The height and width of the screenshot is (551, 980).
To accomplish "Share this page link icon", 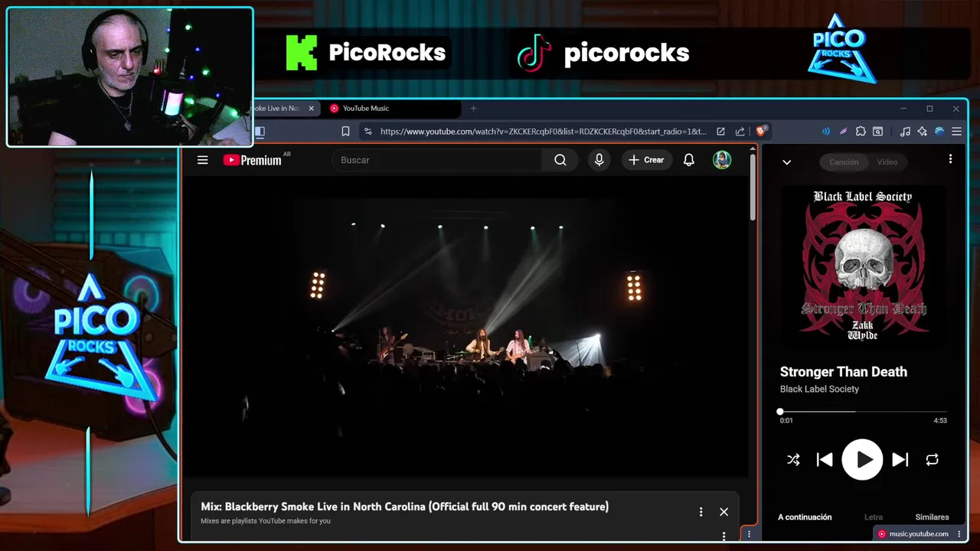I will click(x=740, y=132).
